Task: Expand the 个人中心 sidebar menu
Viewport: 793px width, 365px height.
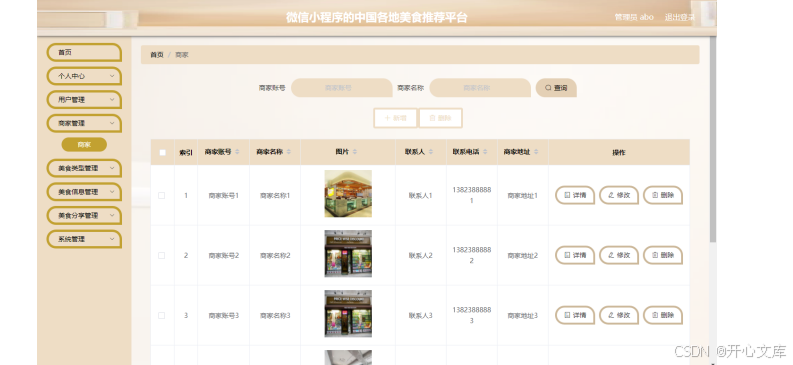Action: coord(84,76)
